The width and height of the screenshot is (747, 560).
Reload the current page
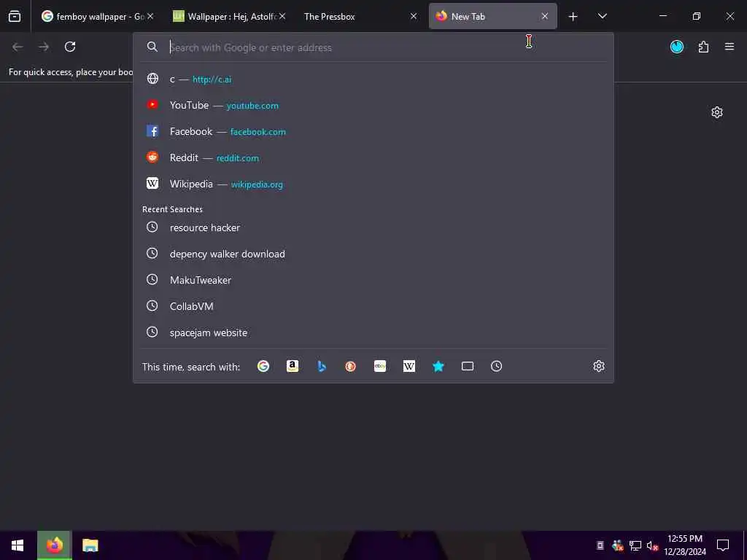tap(70, 47)
